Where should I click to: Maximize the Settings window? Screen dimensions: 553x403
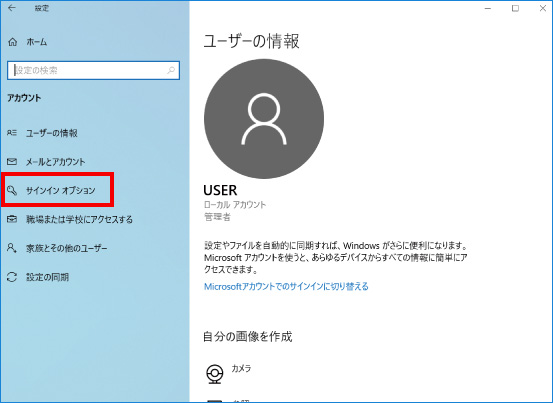[515, 8]
